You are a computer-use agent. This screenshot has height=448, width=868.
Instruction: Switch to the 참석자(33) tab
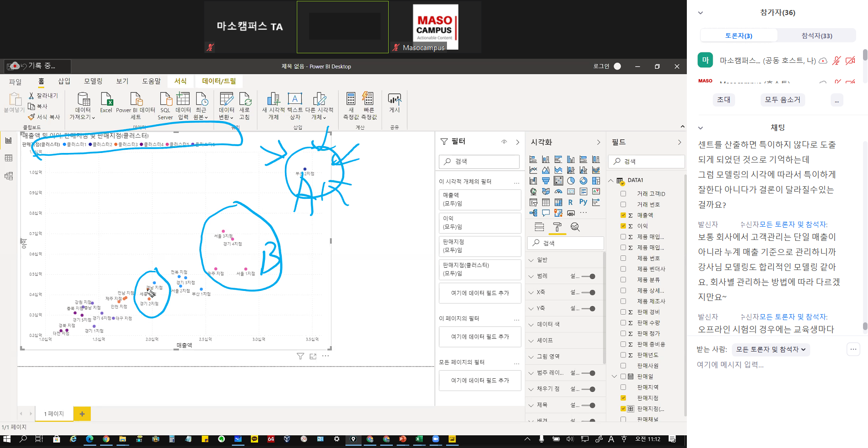[x=817, y=36]
